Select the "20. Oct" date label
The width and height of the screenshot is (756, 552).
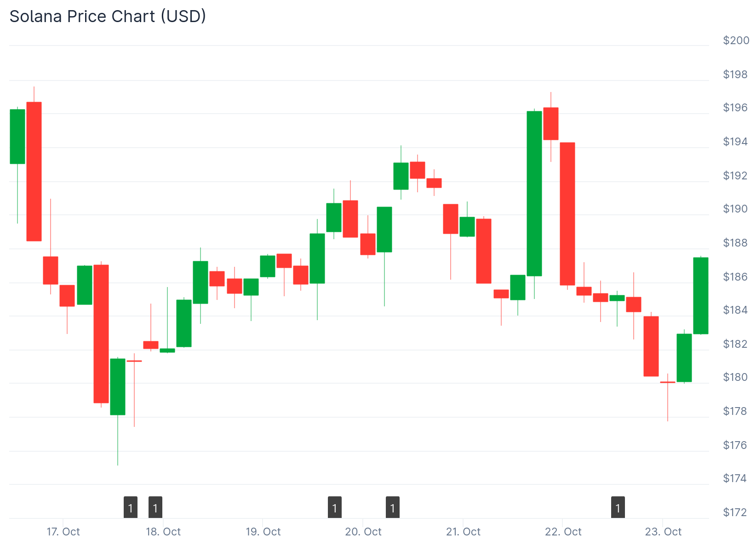[x=363, y=532]
